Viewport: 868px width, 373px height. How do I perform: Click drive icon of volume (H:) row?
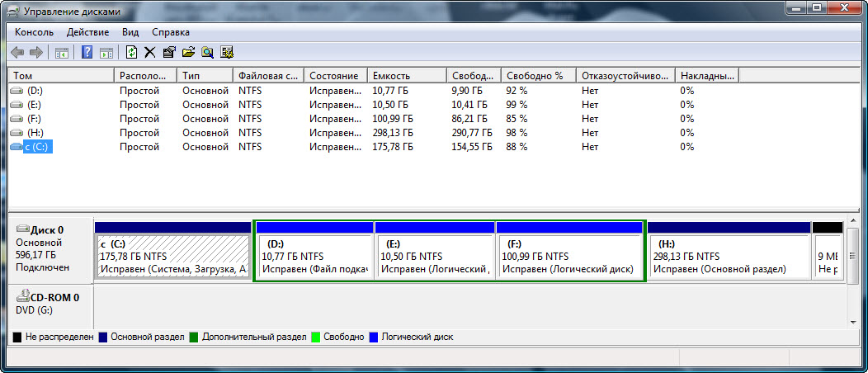(17, 132)
